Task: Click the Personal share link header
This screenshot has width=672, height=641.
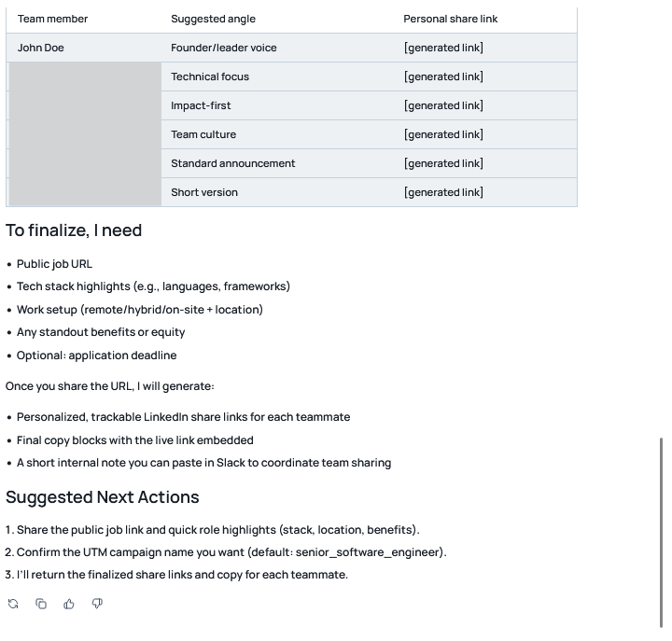Action: [x=450, y=19]
